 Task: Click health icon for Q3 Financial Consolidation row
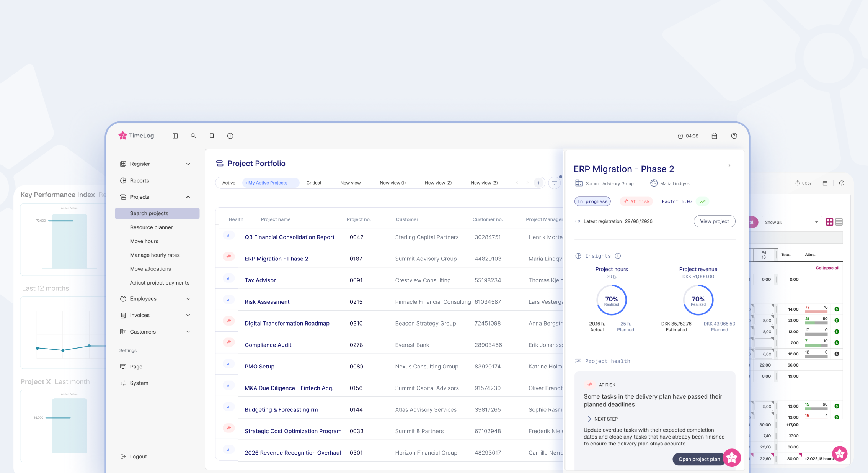(x=229, y=235)
